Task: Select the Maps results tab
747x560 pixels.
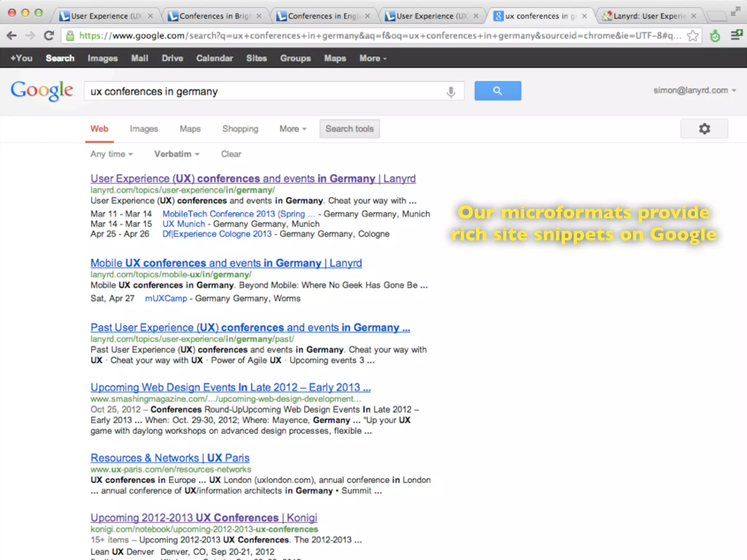Action: click(190, 129)
